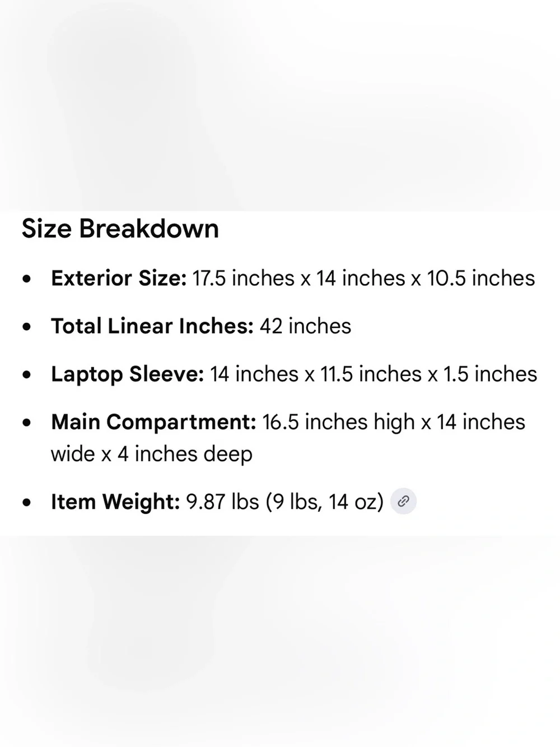This screenshot has height=747, width=560.
Task: Click the 10.5 inches exterior measurement
Action: tap(481, 278)
